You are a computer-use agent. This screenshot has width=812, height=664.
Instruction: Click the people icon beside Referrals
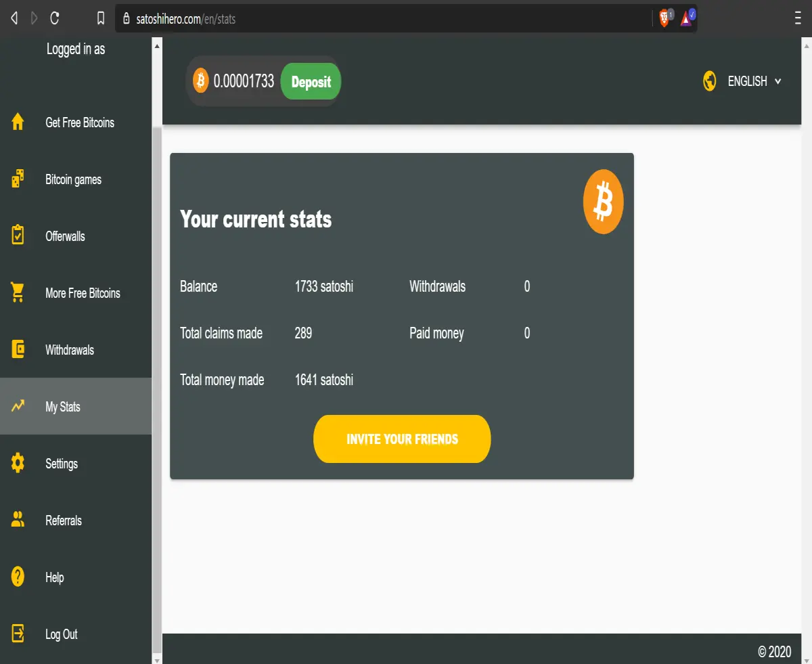(x=18, y=520)
